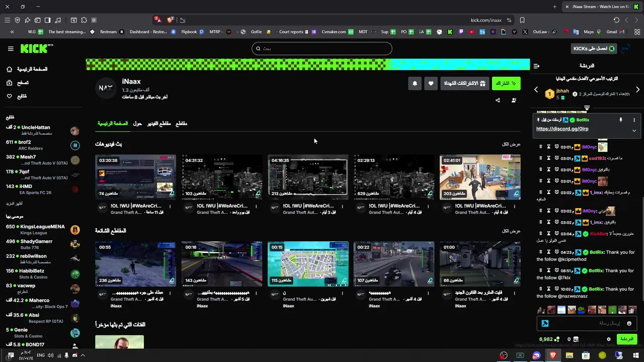Image resolution: width=644 pixels, height=362 pixels.
Task: Select the Videos tab
Action: click(x=159, y=124)
